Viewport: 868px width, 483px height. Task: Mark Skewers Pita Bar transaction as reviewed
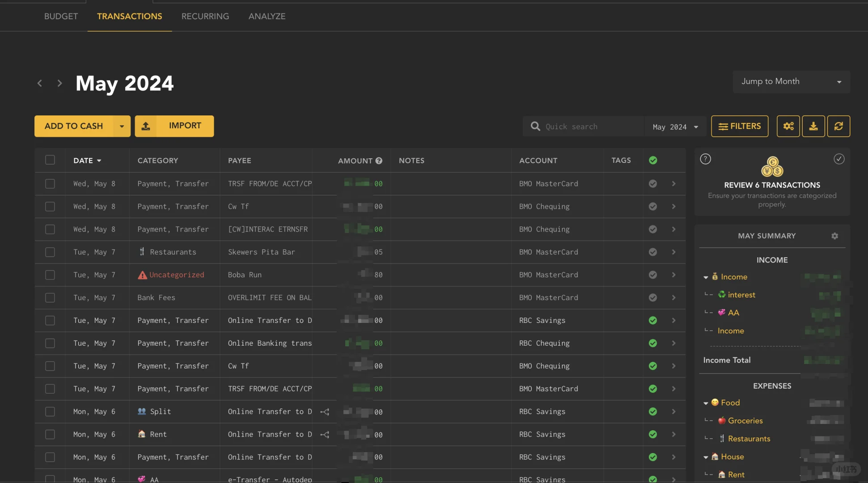653,252
